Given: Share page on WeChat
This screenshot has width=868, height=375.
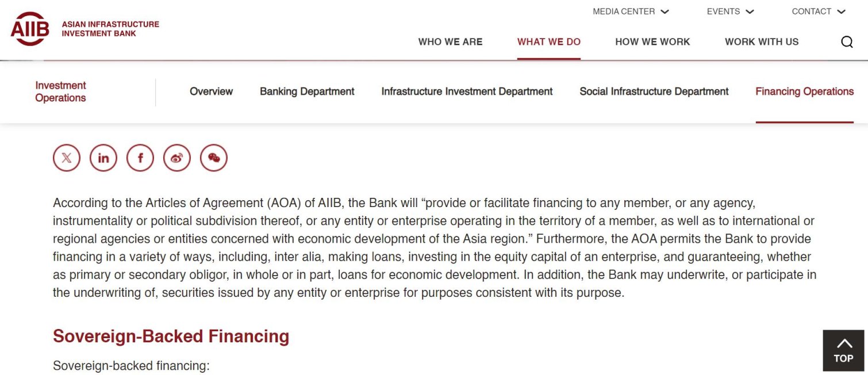Looking at the screenshot, I should point(214,158).
